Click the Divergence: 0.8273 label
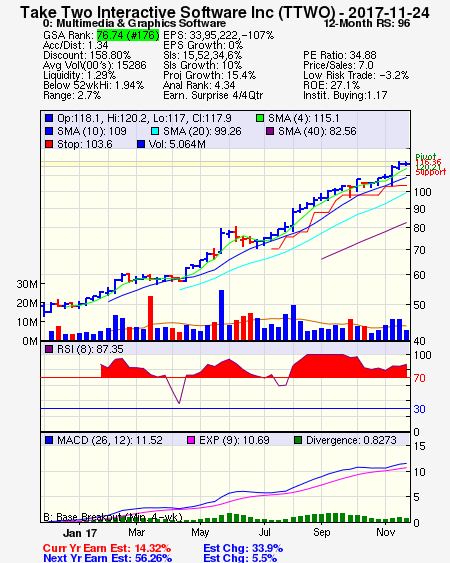This screenshot has height=563, width=450. coord(351,440)
